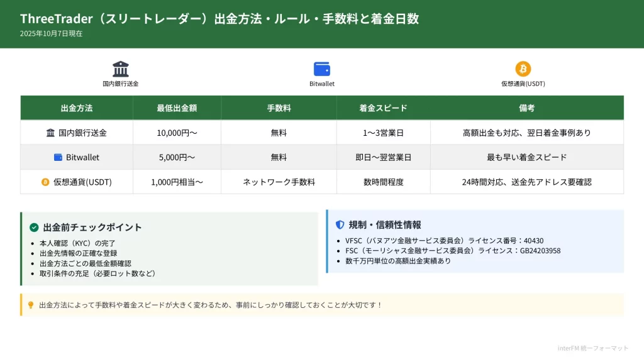Click the 即日〜翌営業日 speed cell

pyautogui.click(x=383, y=157)
